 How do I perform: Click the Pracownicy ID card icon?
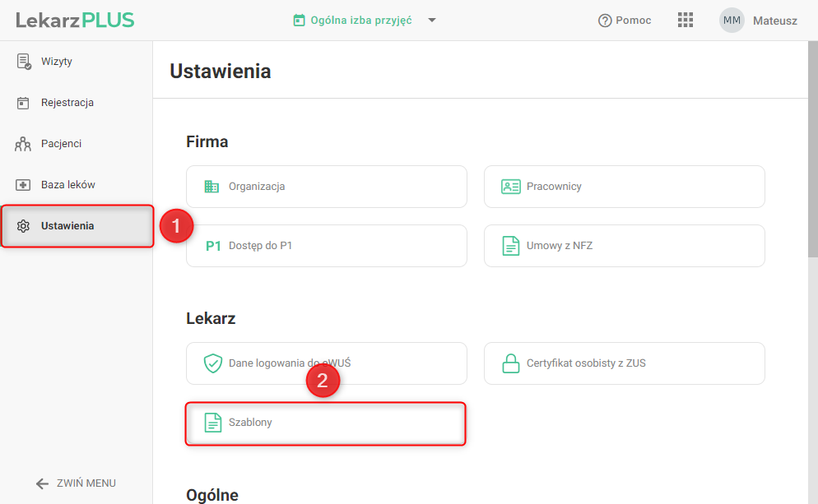click(511, 187)
